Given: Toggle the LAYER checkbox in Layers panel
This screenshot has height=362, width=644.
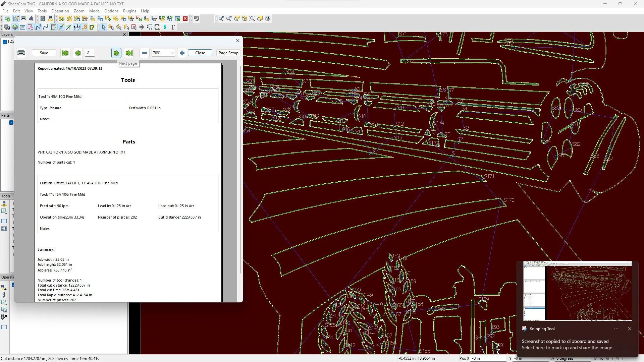Looking at the screenshot, I should point(5,42).
